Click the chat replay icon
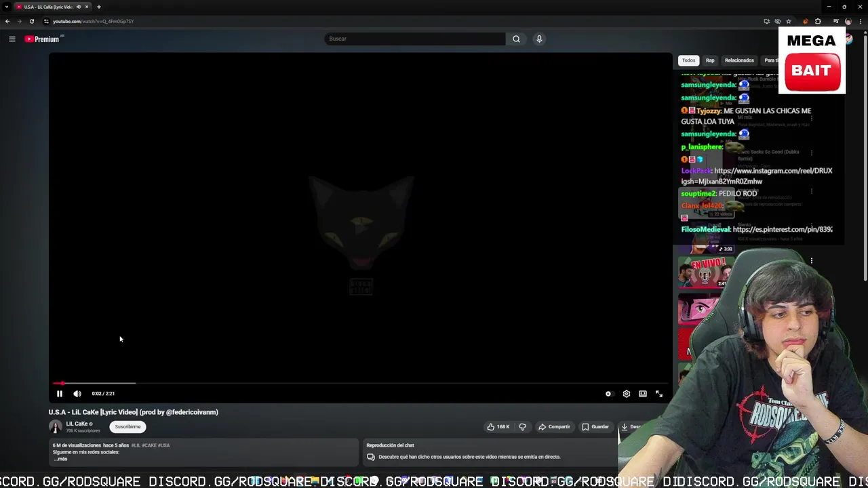The image size is (868, 488). (x=371, y=457)
